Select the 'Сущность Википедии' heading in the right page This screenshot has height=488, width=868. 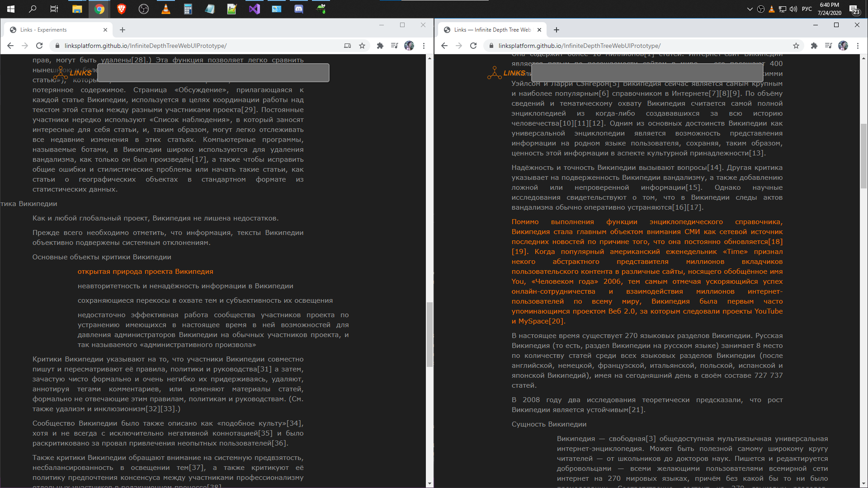pyautogui.click(x=549, y=424)
